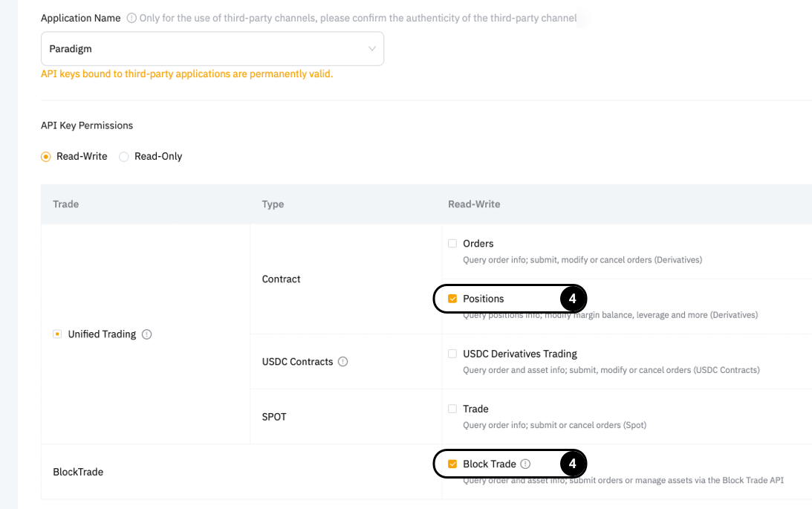Select the Read-Only permission radio button

coord(124,157)
